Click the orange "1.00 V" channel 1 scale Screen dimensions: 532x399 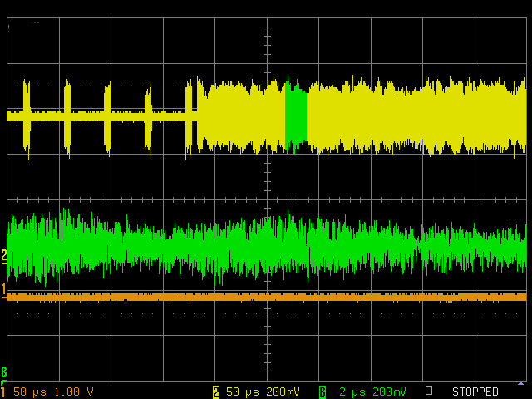pyautogui.click(x=74, y=392)
